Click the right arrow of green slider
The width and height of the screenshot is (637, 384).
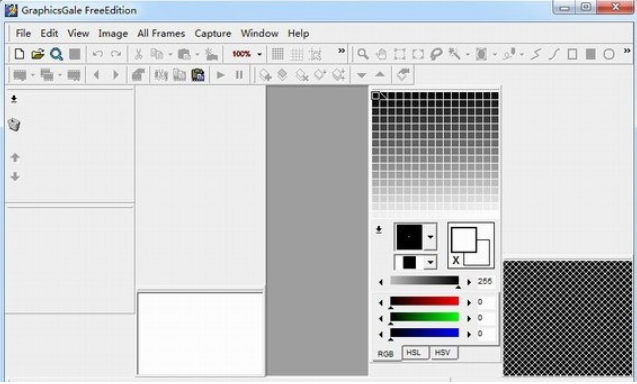click(469, 319)
